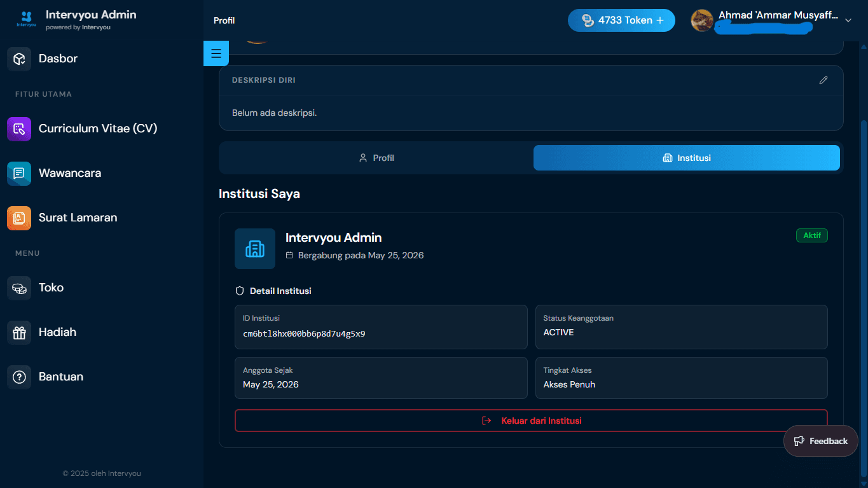The width and height of the screenshot is (868, 488).
Task: Click "Bergabung pada May 25, 2026" text
Action: pyautogui.click(x=361, y=255)
